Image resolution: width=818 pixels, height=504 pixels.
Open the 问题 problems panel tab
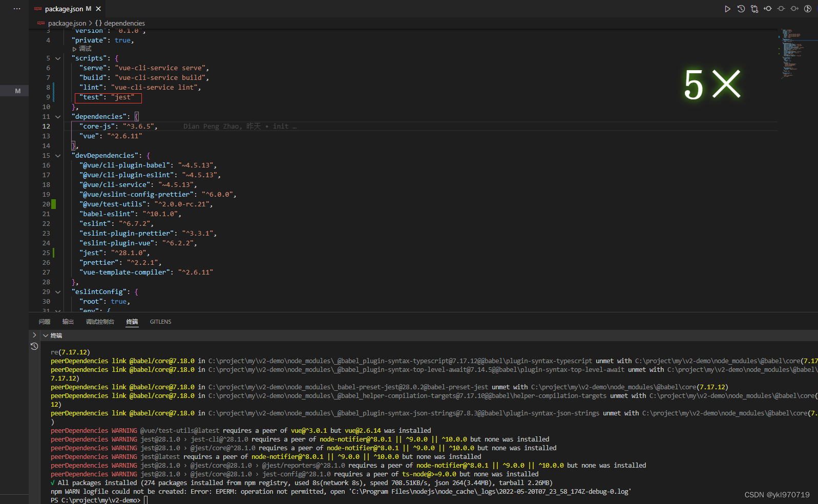[45, 322]
